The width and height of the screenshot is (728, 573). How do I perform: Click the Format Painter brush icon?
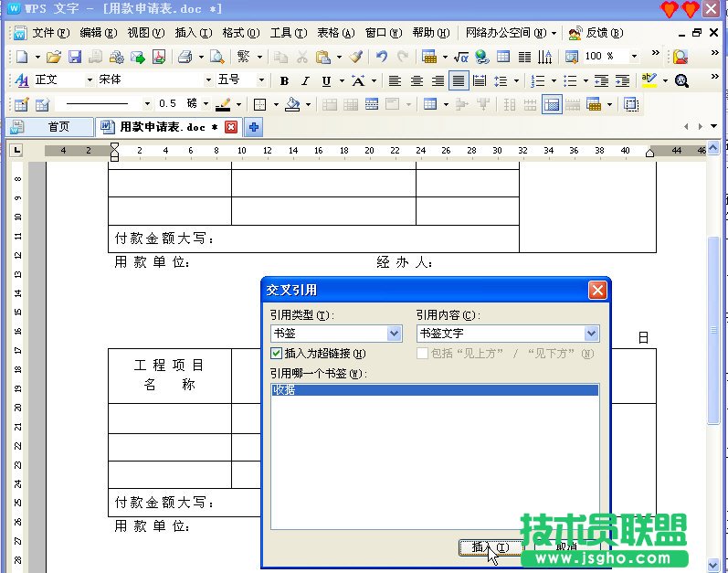[355, 57]
